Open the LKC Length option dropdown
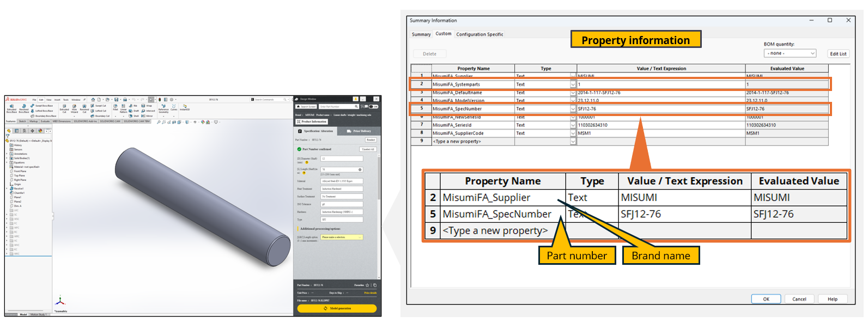Image resolution: width=868 pixels, height=322 pixels. [x=342, y=238]
